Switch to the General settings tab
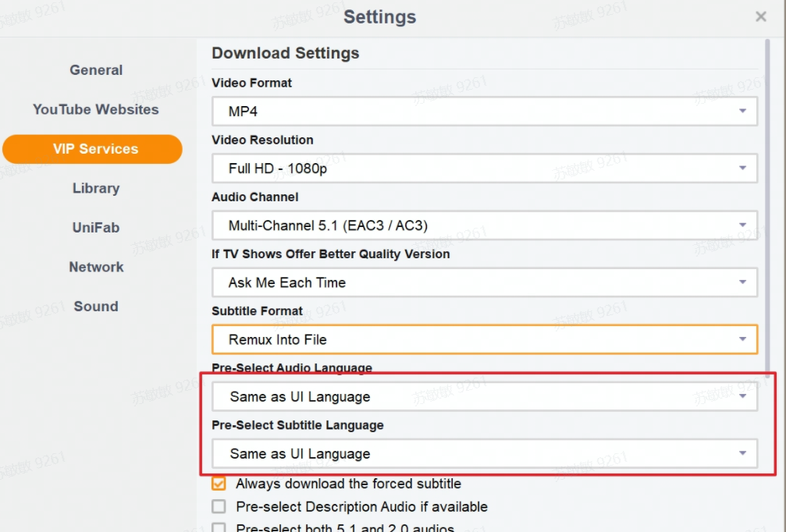The height and width of the screenshot is (532, 786). 96,70
